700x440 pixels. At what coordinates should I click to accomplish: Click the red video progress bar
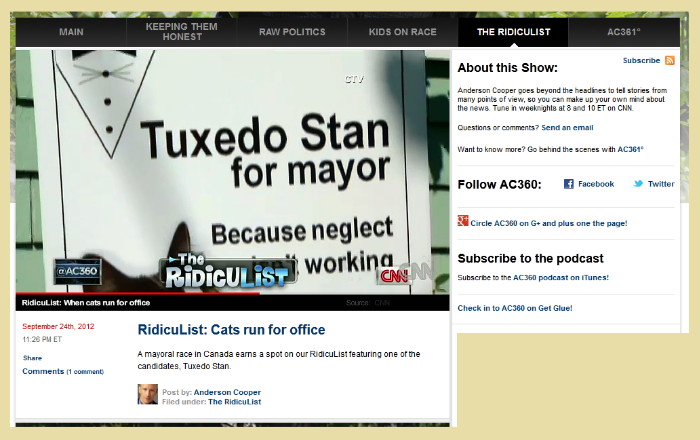138,293
